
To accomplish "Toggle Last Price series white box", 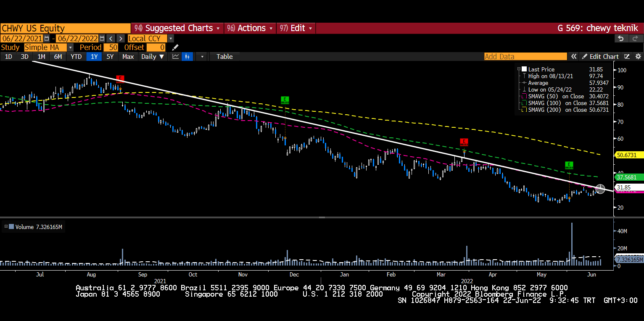I will [x=524, y=69].
